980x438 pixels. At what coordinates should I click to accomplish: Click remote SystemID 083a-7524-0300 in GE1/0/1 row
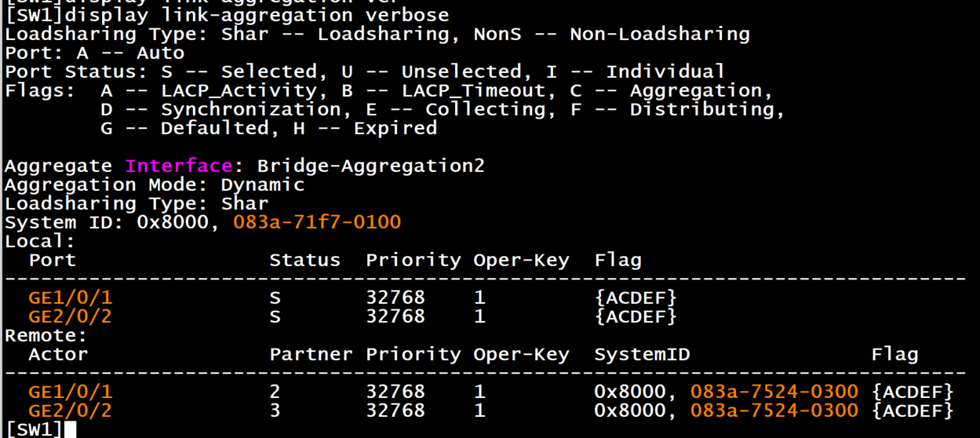click(774, 391)
